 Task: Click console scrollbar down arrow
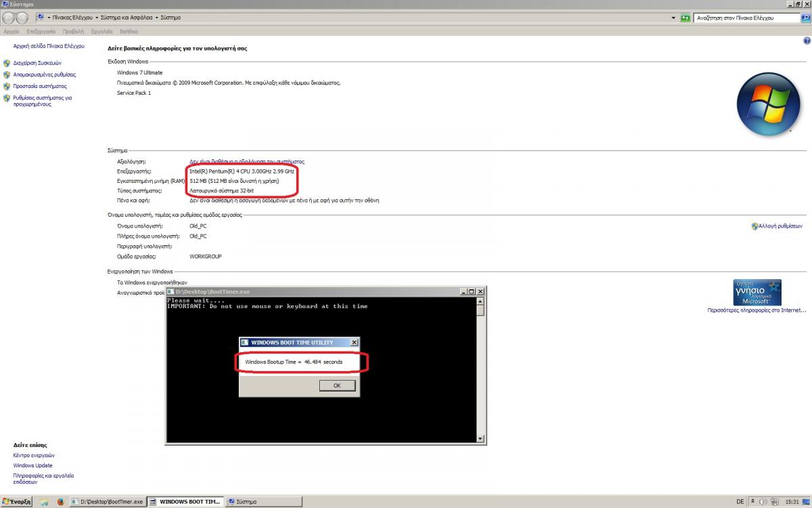pyautogui.click(x=480, y=439)
